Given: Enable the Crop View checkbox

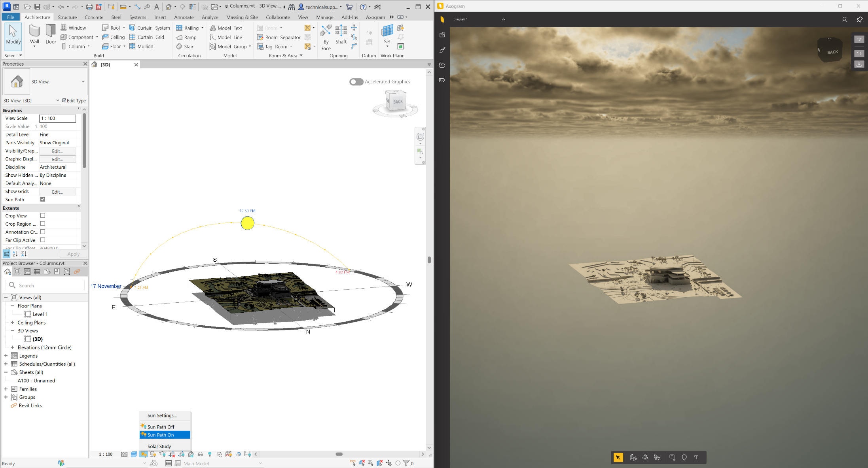Looking at the screenshot, I should tap(43, 215).
